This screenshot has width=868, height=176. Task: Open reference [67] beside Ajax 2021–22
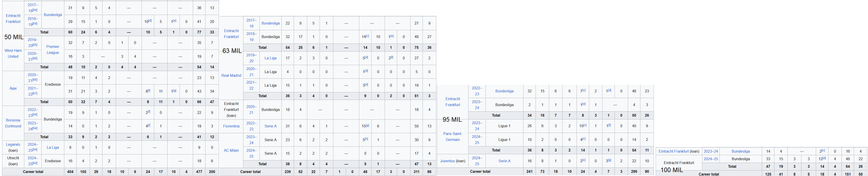click(x=35, y=93)
